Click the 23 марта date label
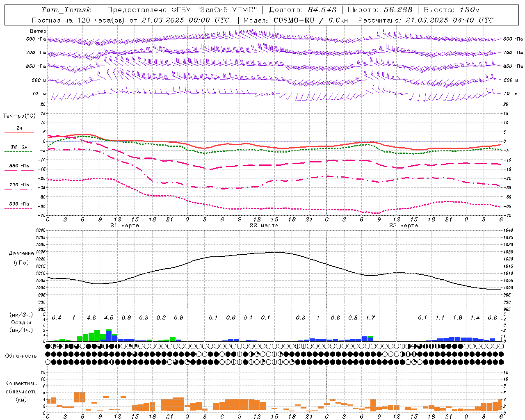Image resolution: width=525 pixels, height=420 pixels. click(404, 226)
